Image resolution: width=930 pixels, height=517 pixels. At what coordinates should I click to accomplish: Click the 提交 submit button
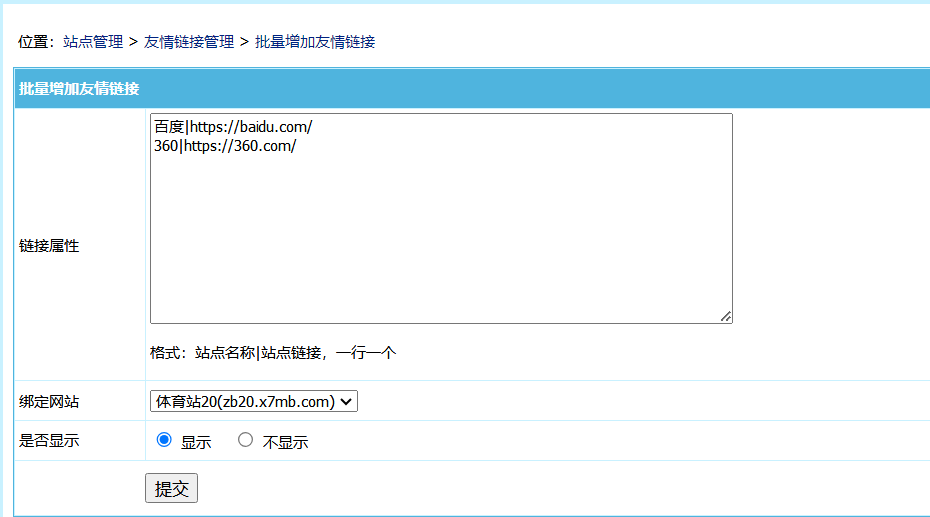(171, 488)
